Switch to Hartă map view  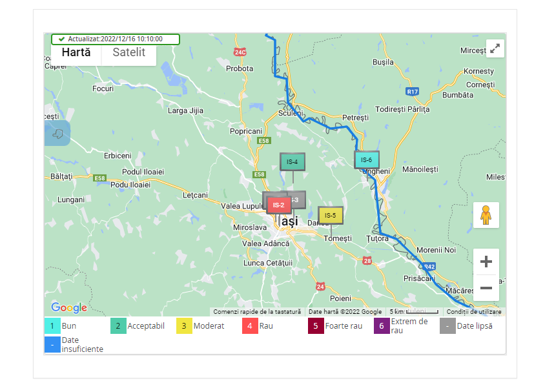[76, 52]
